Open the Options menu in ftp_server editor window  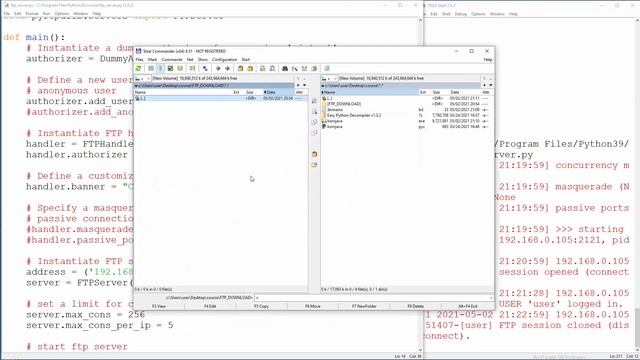click(x=62, y=13)
